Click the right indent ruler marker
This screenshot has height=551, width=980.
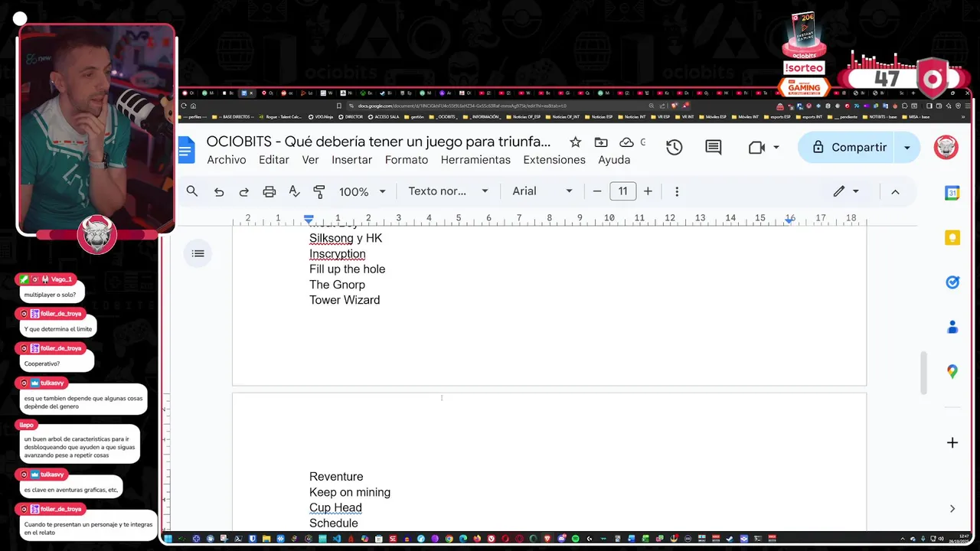point(789,220)
